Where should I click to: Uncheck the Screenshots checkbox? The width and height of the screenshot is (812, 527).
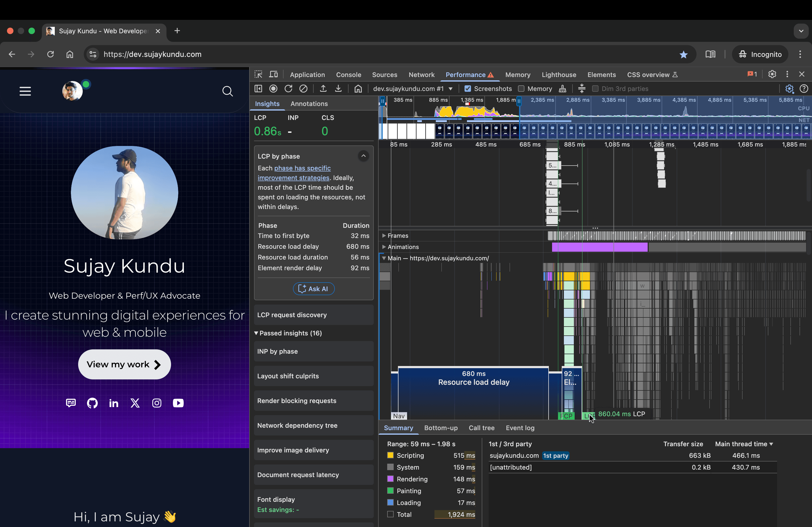click(468, 89)
